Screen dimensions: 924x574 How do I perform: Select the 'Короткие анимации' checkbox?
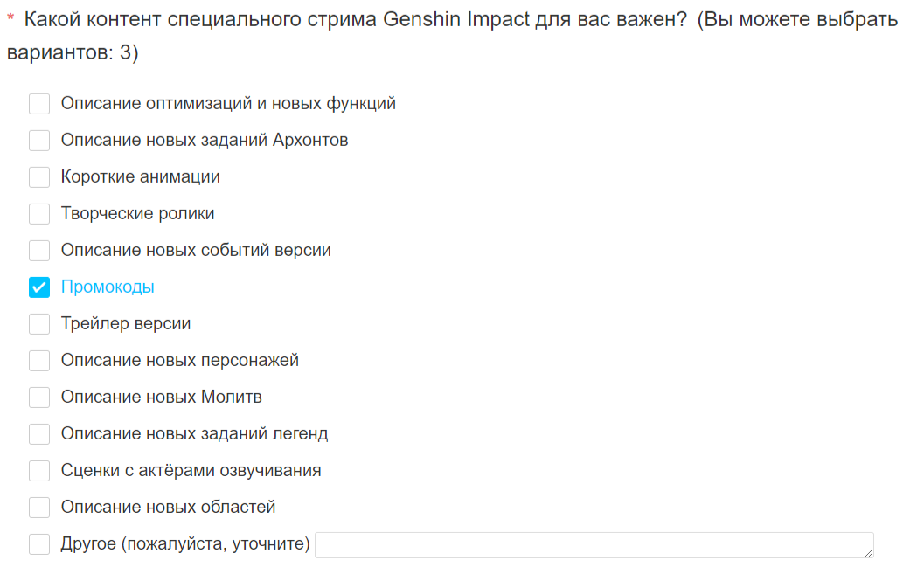39,177
